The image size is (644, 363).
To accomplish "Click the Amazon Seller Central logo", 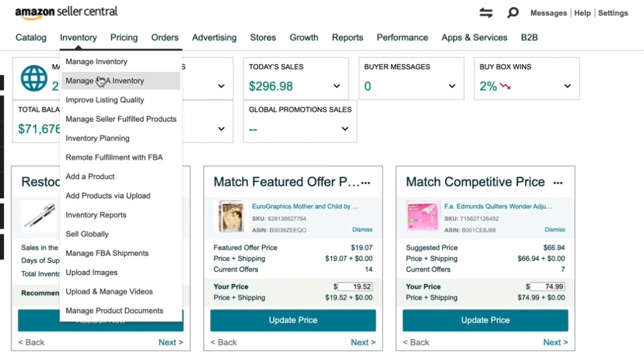I will [x=66, y=12].
